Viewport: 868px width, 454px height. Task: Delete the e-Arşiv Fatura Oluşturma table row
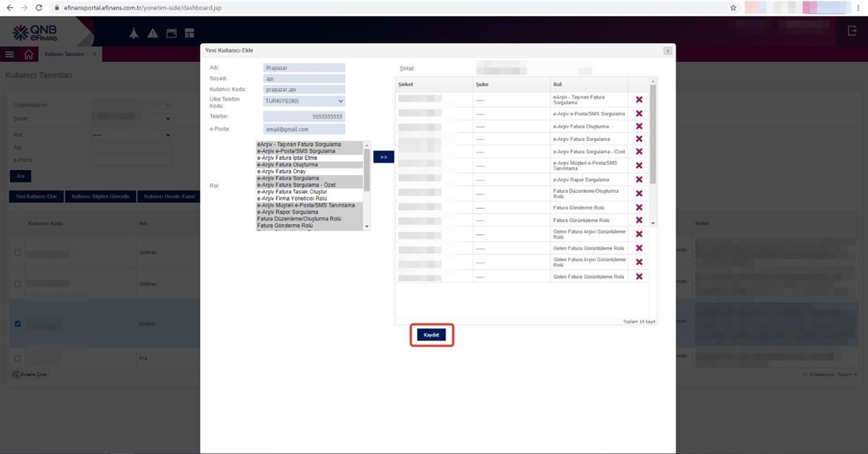tap(639, 126)
